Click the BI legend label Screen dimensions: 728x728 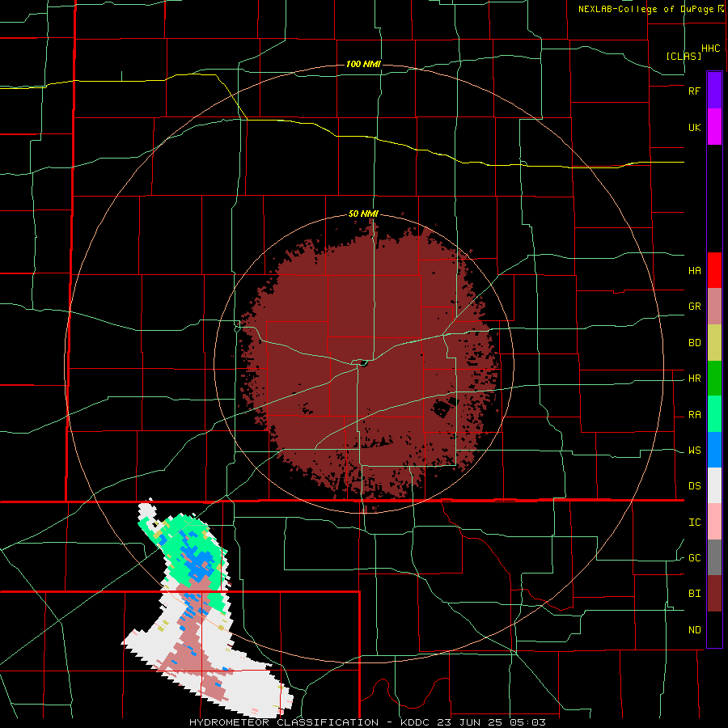click(x=694, y=594)
